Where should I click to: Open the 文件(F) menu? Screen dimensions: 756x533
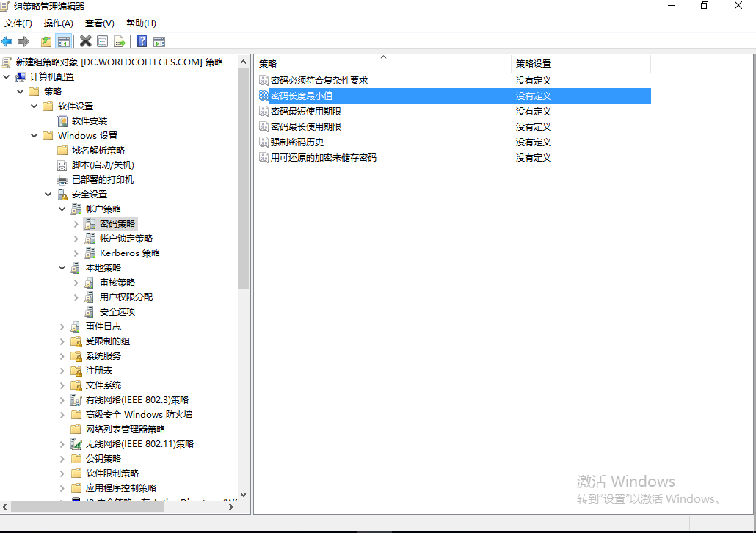tap(18, 23)
